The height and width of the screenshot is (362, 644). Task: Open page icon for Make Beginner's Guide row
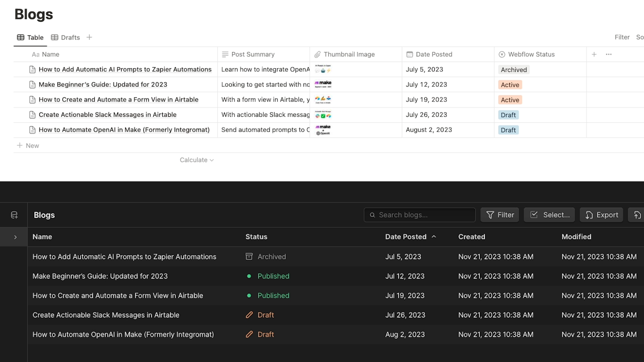(x=33, y=84)
